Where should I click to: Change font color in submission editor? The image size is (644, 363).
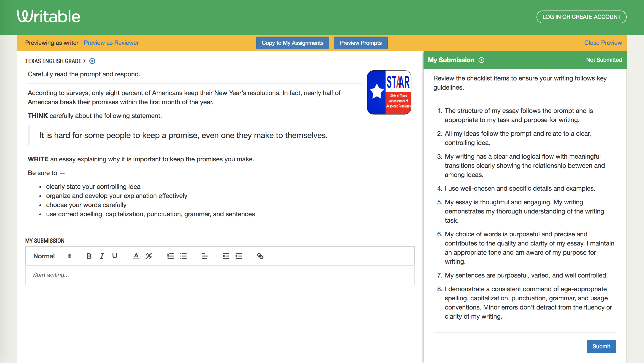pyautogui.click(x=136, y=256)
